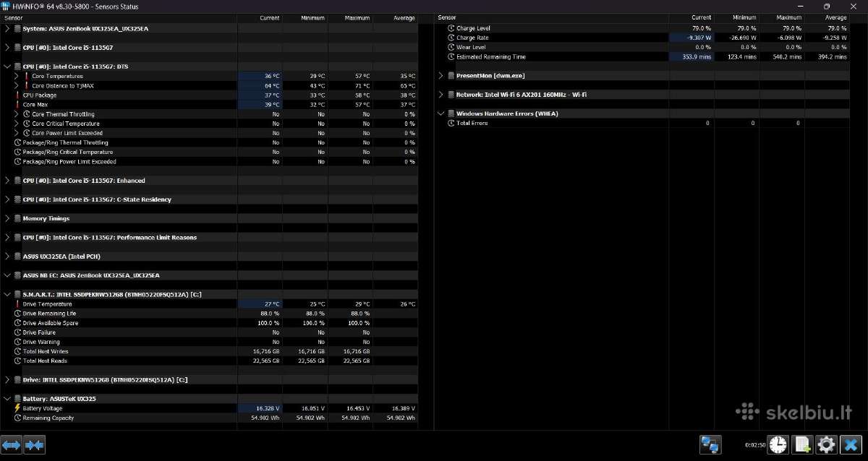Select the Core Critical Temperature row label
Screen dimensions: 868x461
point(66,124)
